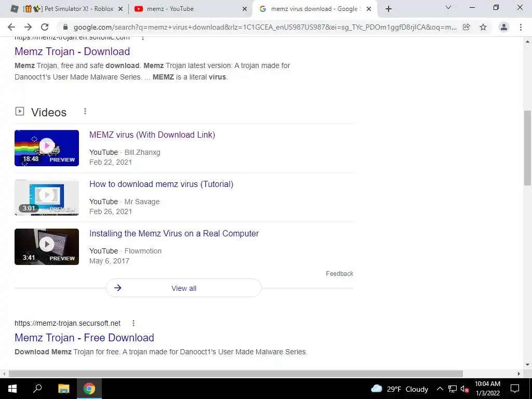Close the memz YouTube tab
The image size is (532, 399).
coord(245,9)
